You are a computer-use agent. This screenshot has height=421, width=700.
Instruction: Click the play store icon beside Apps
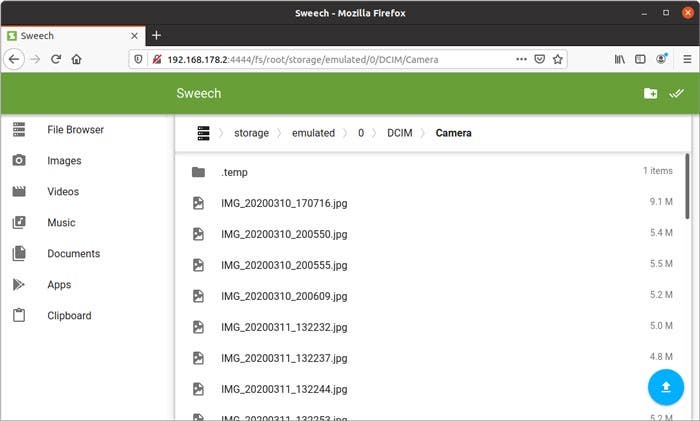pyautogui.click(x=19, y=284)
